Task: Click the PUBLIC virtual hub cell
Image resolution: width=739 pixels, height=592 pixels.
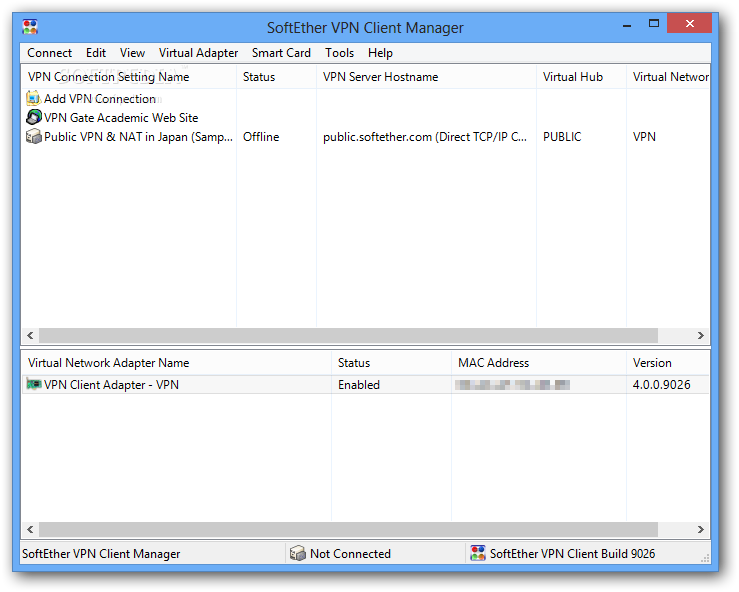Action: pos(562,137)
